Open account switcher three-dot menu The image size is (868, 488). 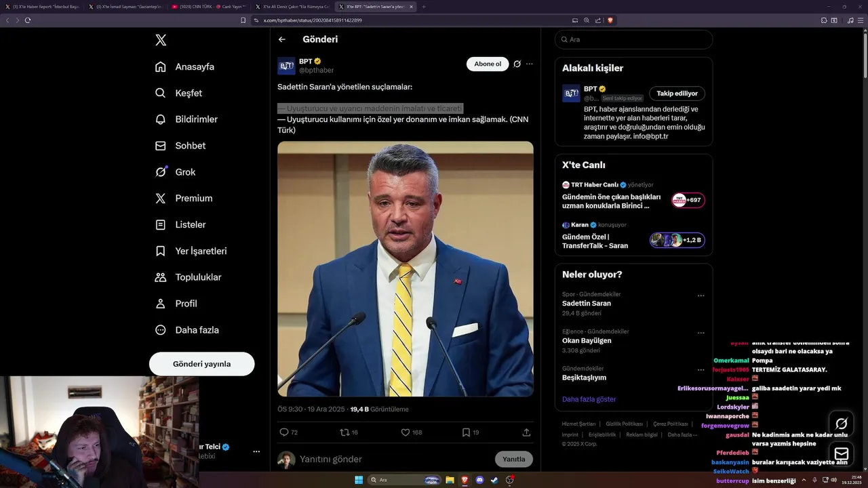pyautogui.click(x=256, y=451)
